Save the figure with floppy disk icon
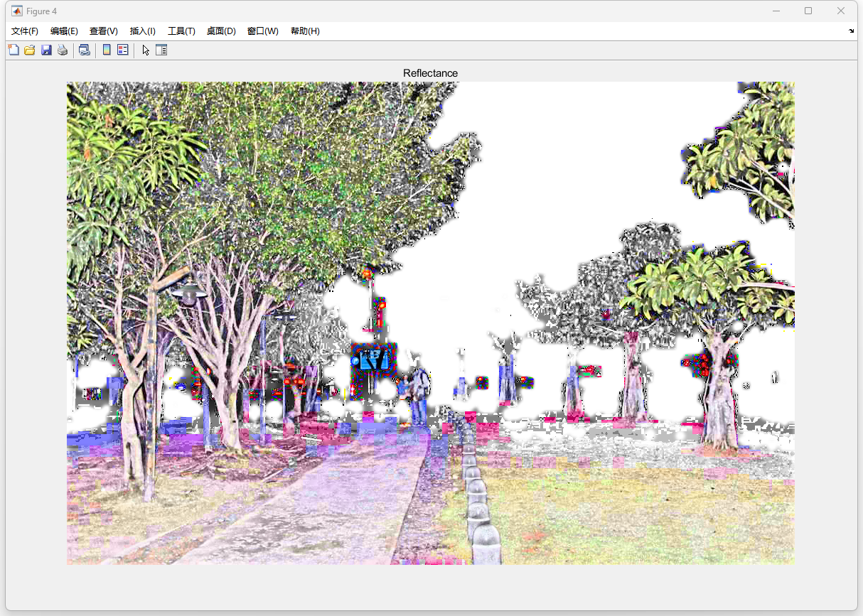This screenshot has height=616, width=863. tap(46, 50)
